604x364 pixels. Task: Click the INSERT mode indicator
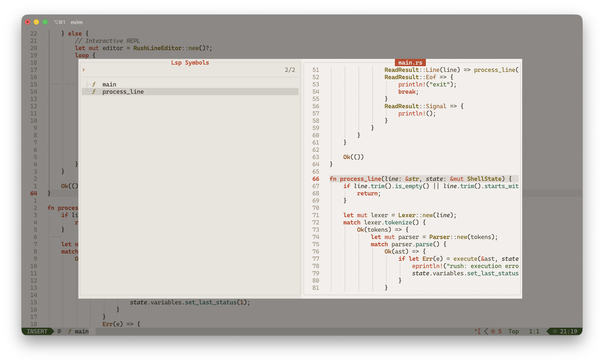point(37,331)
